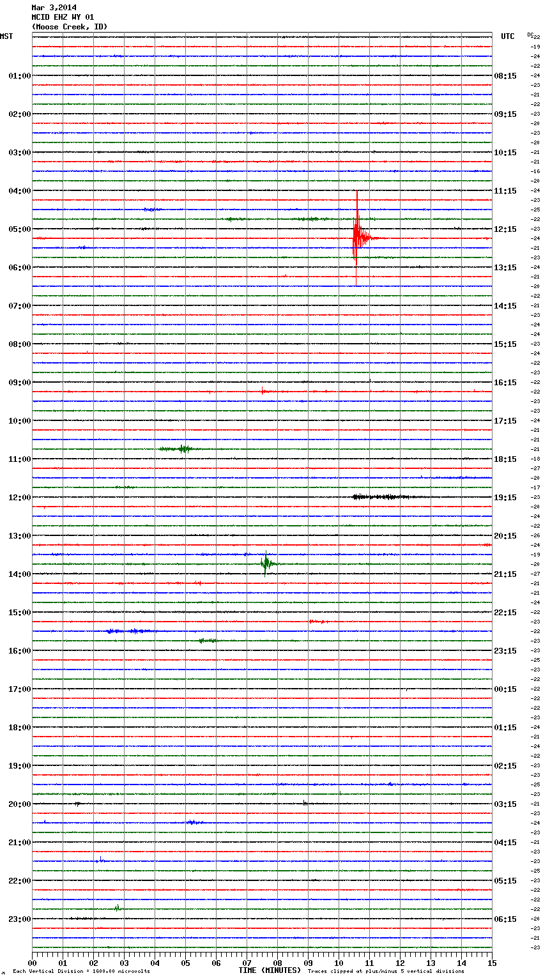Click the 19:15 UTC row label
The width and height of the screenshot is (543, 980).
[x=505, y=498]
